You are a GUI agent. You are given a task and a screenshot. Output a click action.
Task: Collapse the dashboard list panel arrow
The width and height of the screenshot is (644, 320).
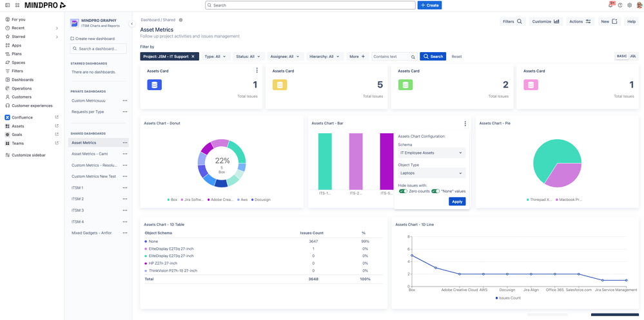pos(132,24)
